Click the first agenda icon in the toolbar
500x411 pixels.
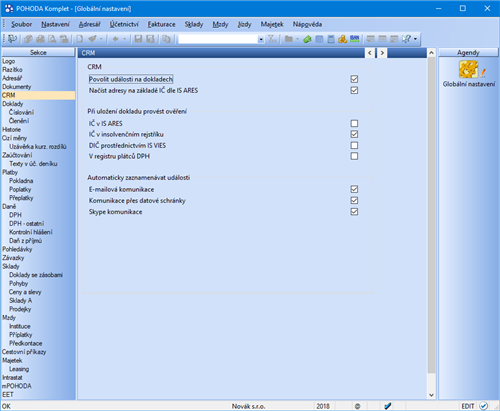click(x=12, y=39)
